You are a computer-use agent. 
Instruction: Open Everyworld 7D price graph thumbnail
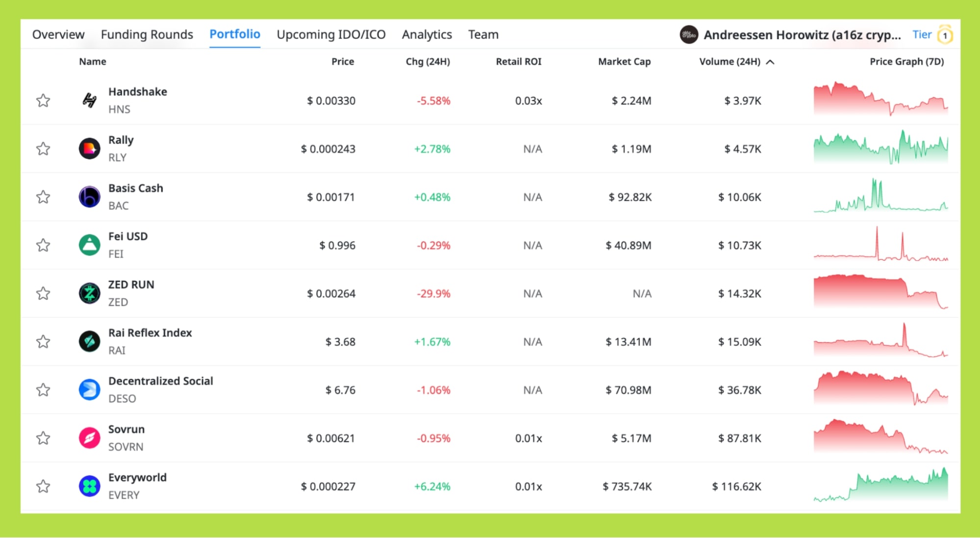[880, 486]
